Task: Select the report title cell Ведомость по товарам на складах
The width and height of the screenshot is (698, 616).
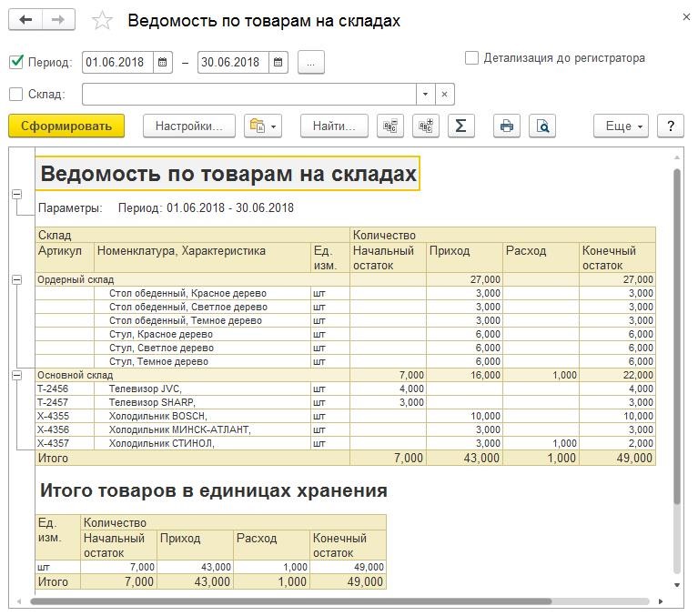Action: point(228,174)
